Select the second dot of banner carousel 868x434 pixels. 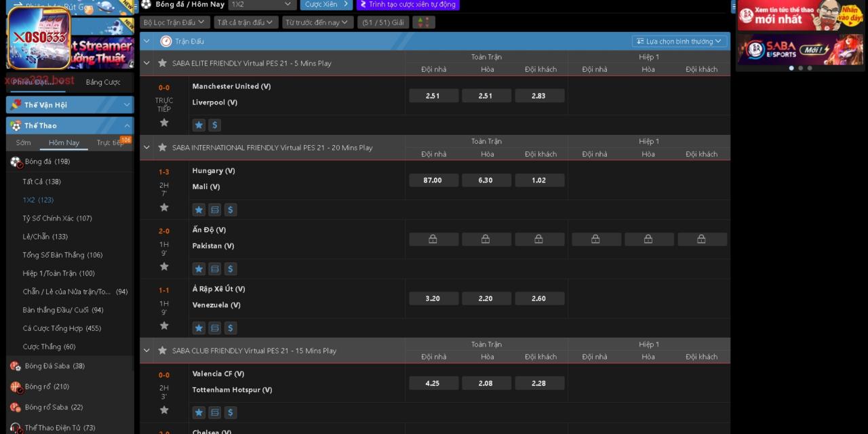pos(800,68)
